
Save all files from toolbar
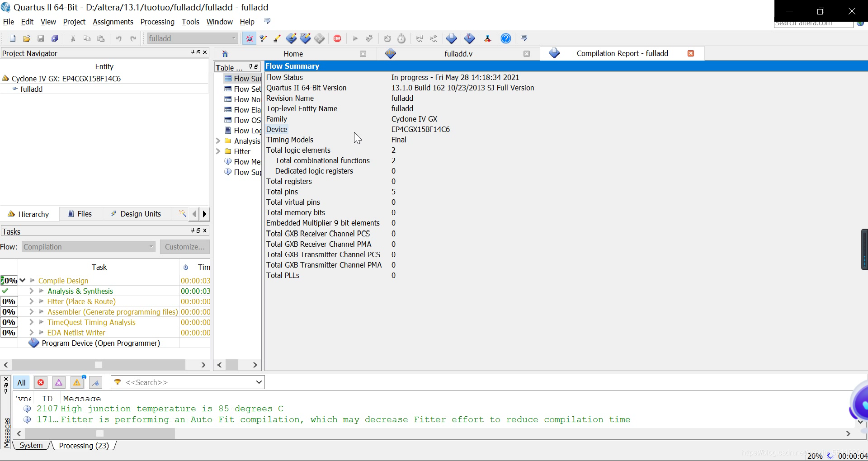pyautogui.click(x=55, y=38)
